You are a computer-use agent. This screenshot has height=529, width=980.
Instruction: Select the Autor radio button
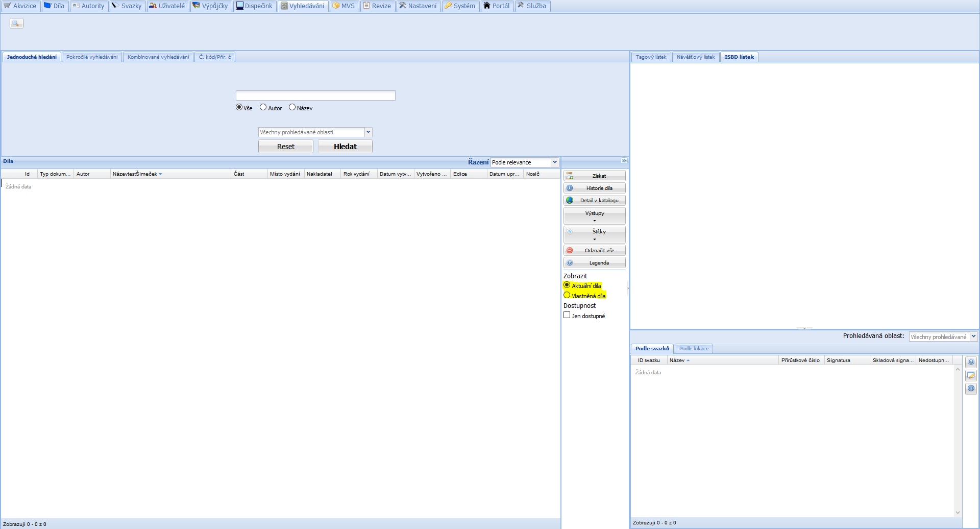click(263, 107)
